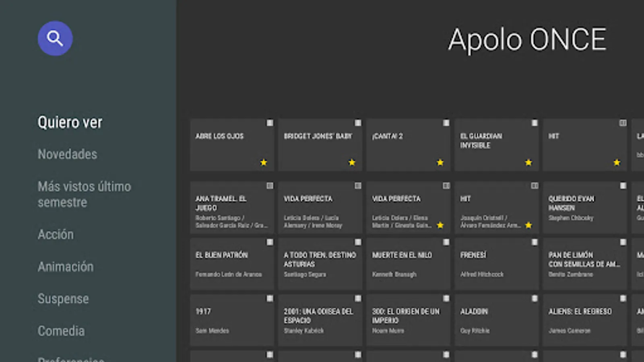Click the corner icon on ANA TRAMEL card

pos(270,186)
